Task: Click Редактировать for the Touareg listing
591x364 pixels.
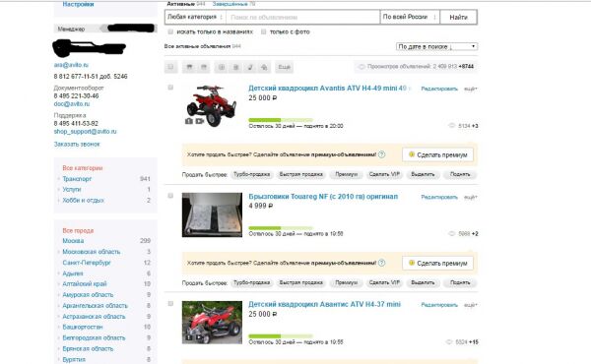Action: pyautogui.click(x=439, y=197)
